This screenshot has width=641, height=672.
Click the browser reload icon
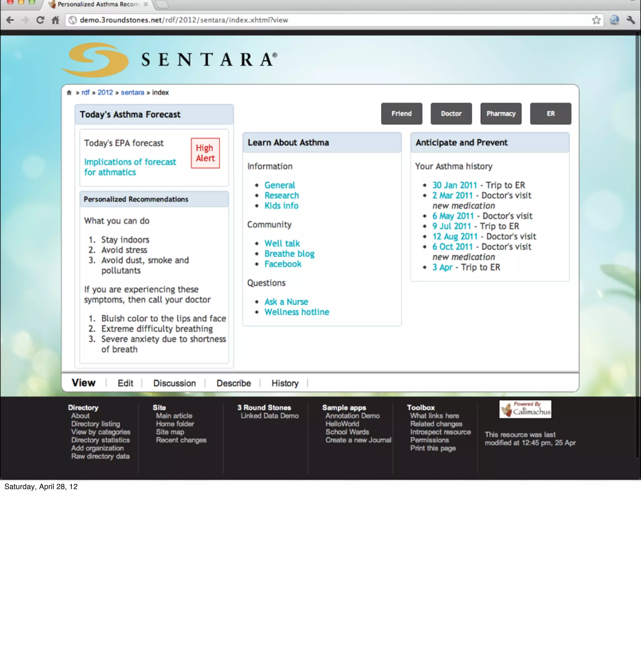click(x=40, y=20)
